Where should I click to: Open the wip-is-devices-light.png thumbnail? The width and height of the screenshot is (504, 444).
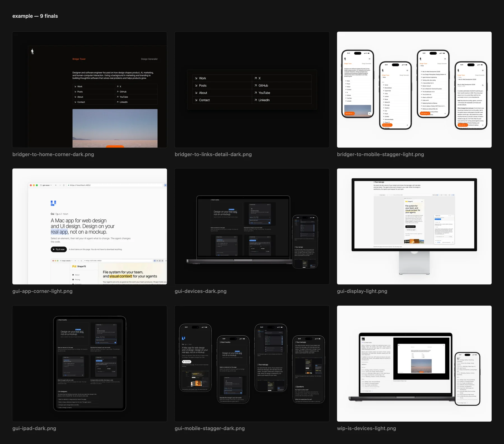[414, 364]
